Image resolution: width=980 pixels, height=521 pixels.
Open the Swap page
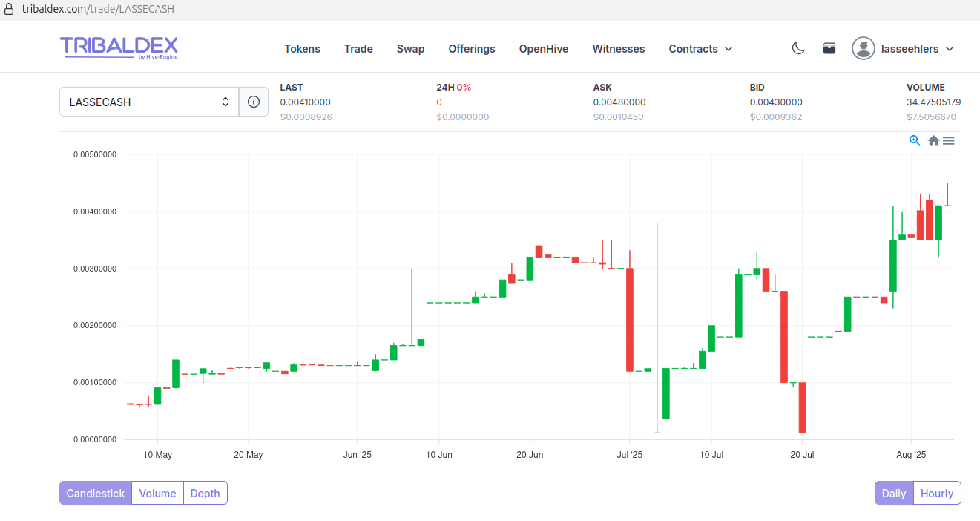click(x=410, y=49)
